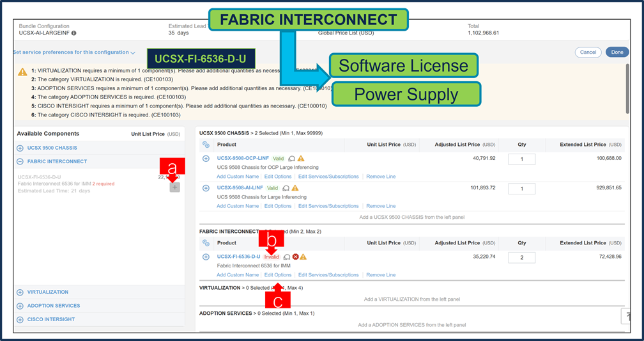Click Remove Line for UCSX-FI-6536-D-U
The image size is (644, 341).
(x=381, y=274)
